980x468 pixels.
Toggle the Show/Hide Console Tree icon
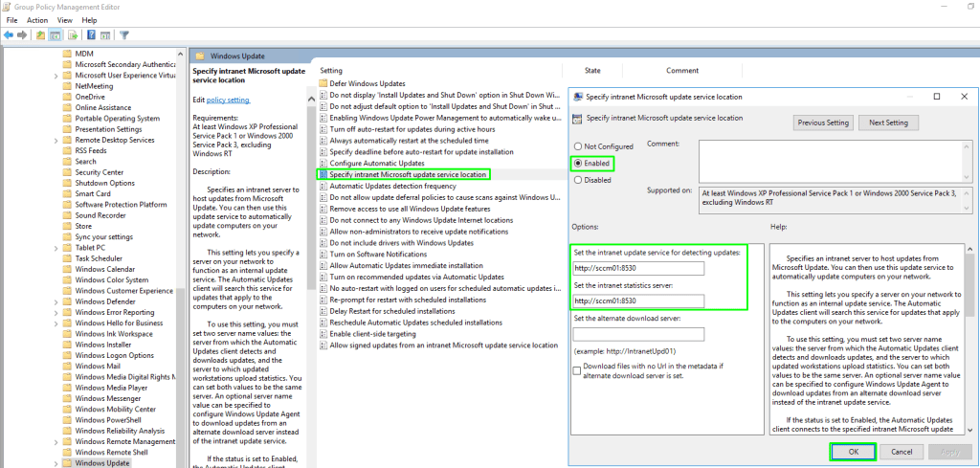pyautogui.click(x=54, y=35)
